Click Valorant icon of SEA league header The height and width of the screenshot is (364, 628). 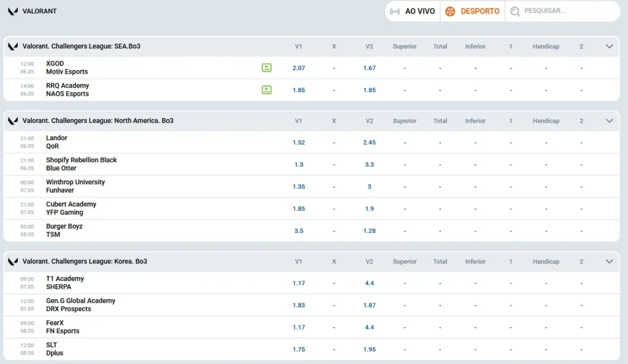(13, 47)
